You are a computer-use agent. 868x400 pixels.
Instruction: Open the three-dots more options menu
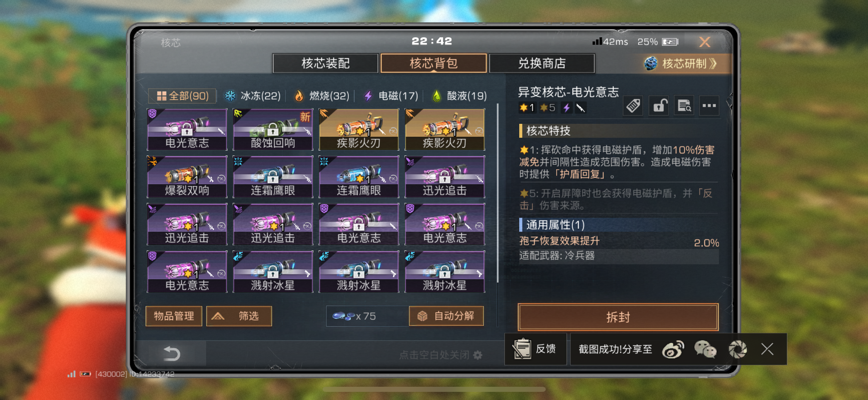pos(709,106)
